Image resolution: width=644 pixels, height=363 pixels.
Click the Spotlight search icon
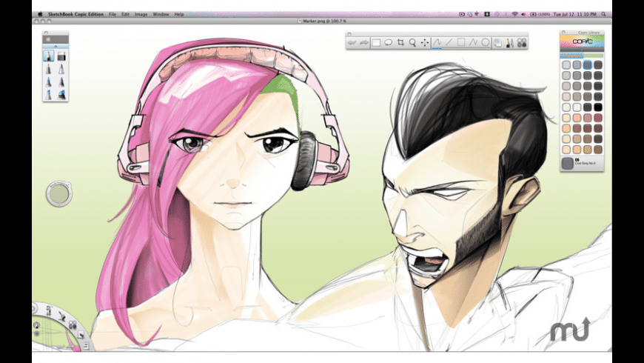[603, 14]
